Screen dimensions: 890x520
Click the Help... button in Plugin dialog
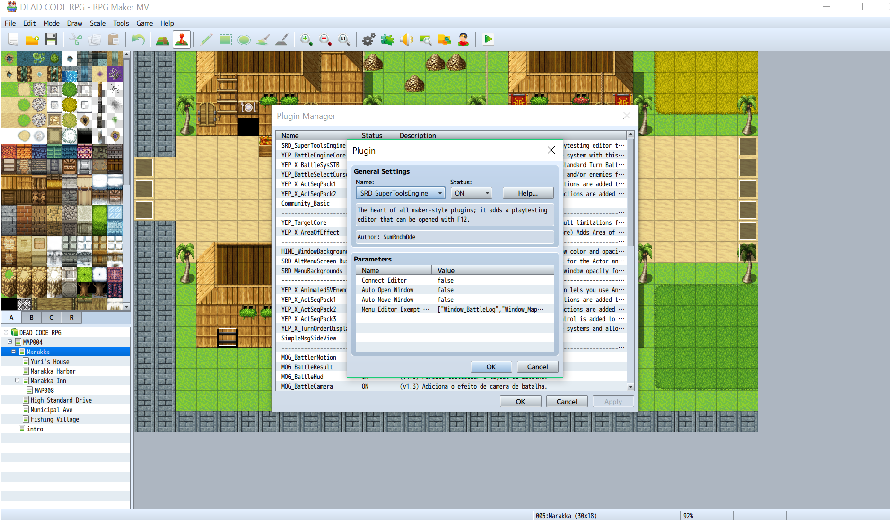coord(527,193)
